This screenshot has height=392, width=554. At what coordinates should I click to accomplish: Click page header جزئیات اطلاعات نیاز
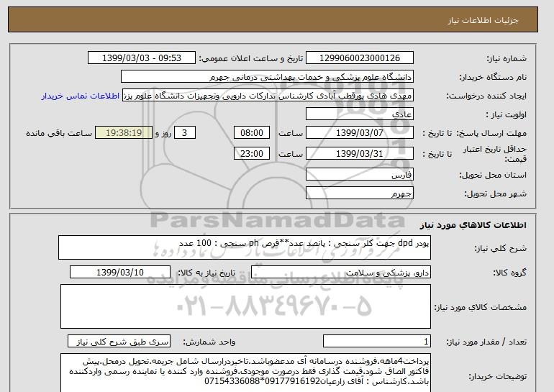coord(483,20)
